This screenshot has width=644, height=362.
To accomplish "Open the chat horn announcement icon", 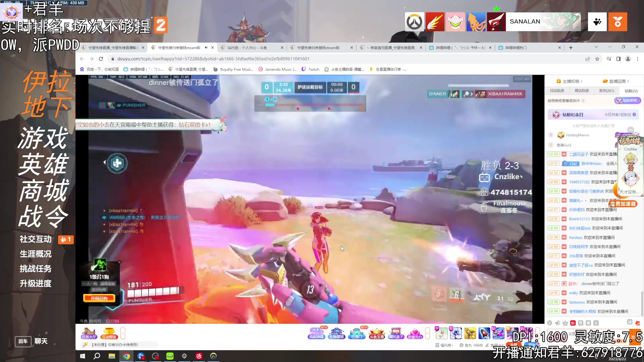I will [x=557, y=323].
